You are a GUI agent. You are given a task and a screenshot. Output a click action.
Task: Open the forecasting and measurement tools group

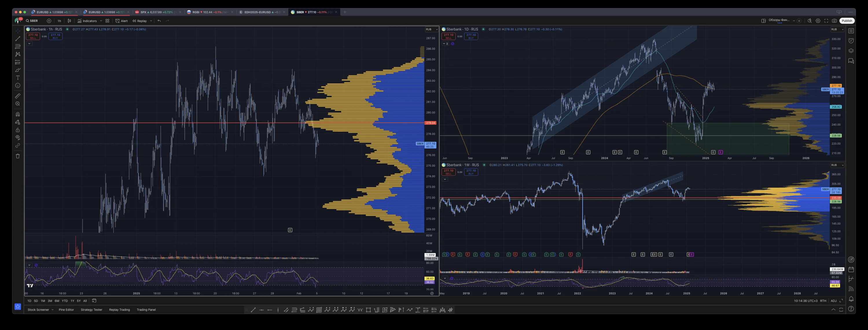point(18,62)
